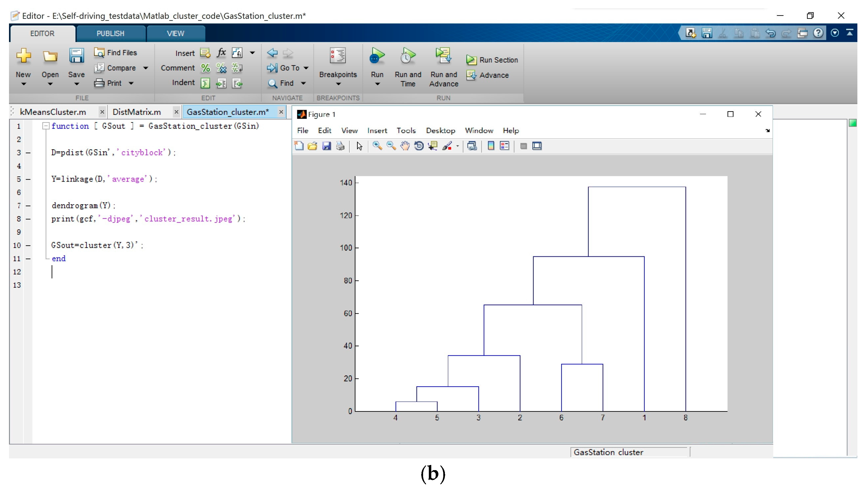This screenshot has height=493, width=868.
Task: Click the Zoom In tool in Figure toolbar
Action: tap(377, 146)
